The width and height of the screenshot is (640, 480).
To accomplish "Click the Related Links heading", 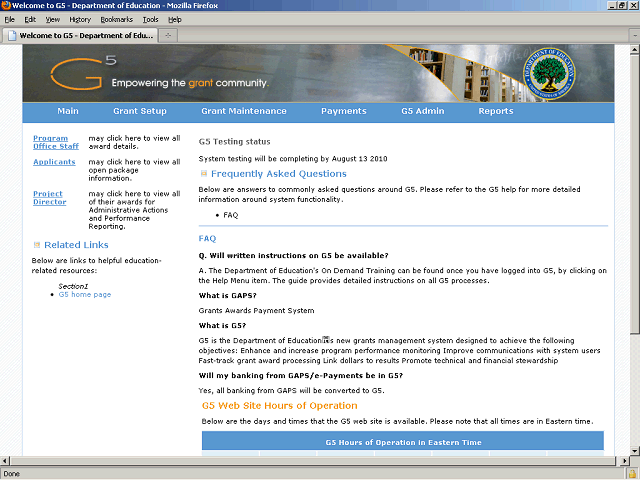I will (x=76, y=245).
